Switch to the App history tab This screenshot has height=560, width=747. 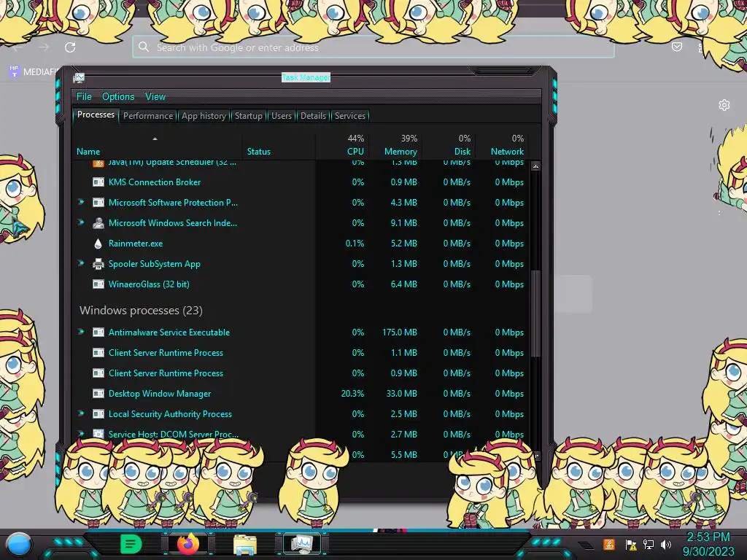coord(204,116)
